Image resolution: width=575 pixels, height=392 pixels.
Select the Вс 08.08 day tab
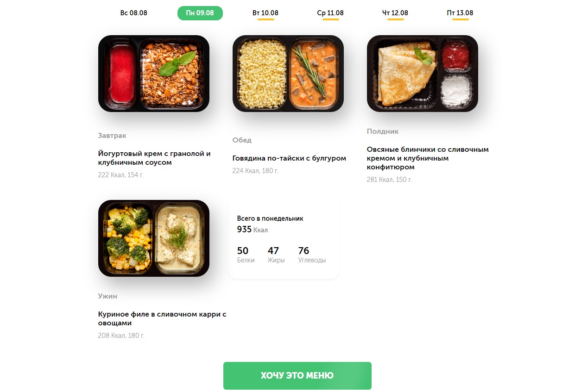coord(133,13)
